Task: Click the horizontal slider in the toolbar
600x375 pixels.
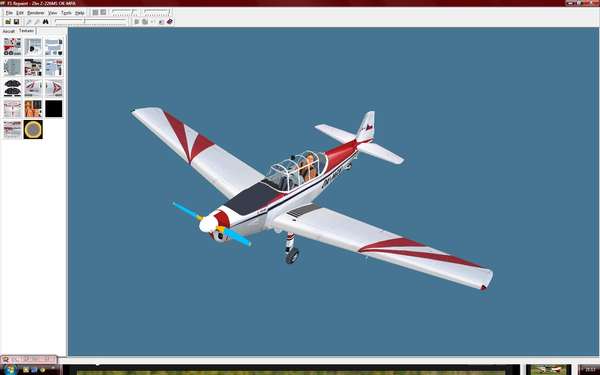Action: pyautogui.click(x=90, y=22)
